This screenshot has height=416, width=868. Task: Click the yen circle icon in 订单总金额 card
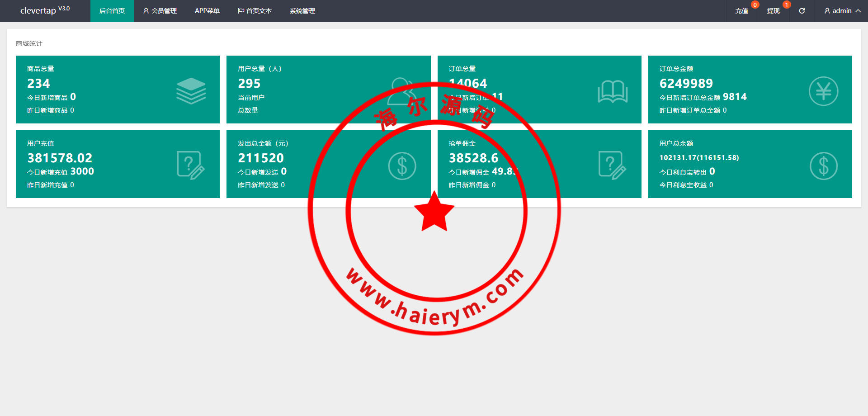[x=823, y=91]
